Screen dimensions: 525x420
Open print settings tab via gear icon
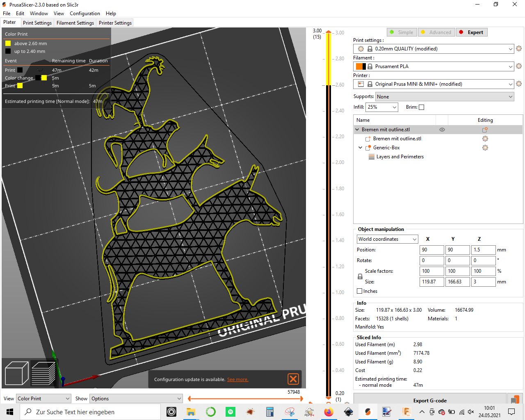click(519, 48)
